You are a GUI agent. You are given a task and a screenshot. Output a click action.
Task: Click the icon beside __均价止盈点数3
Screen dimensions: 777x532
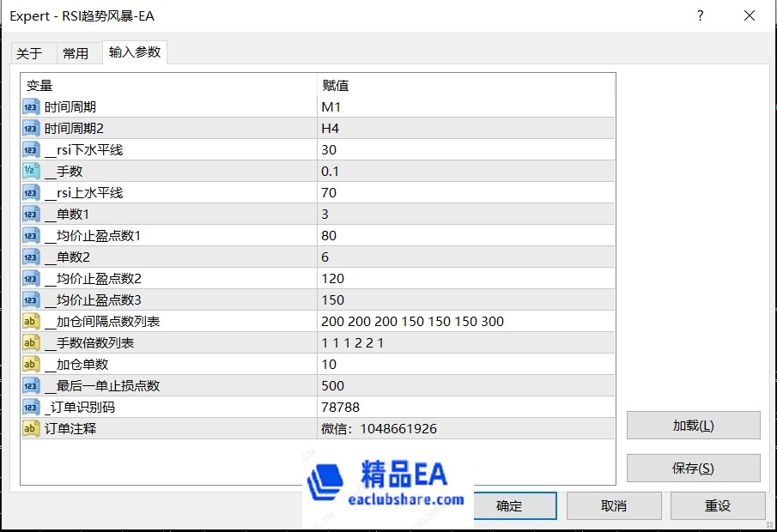[31, 299]
